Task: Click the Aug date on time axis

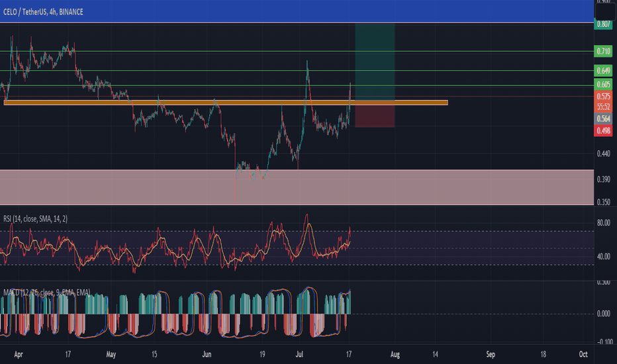Action: click(x=395, y=355)
